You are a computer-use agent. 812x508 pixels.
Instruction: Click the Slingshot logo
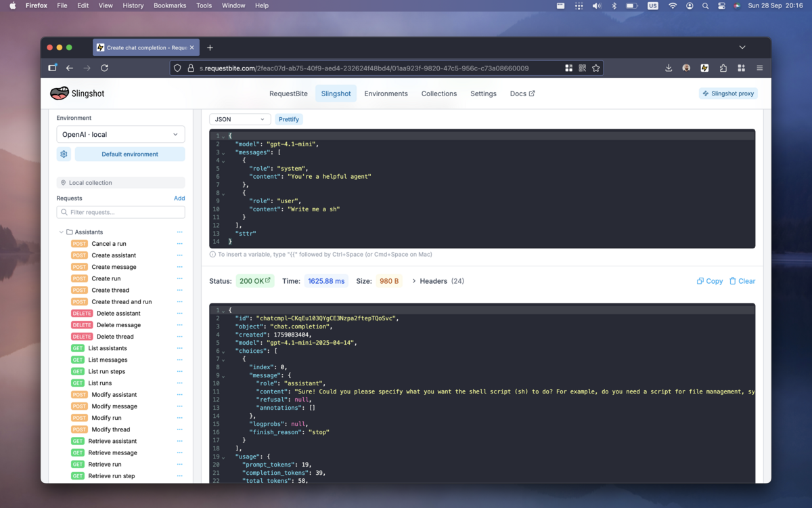tap(77, 93)
